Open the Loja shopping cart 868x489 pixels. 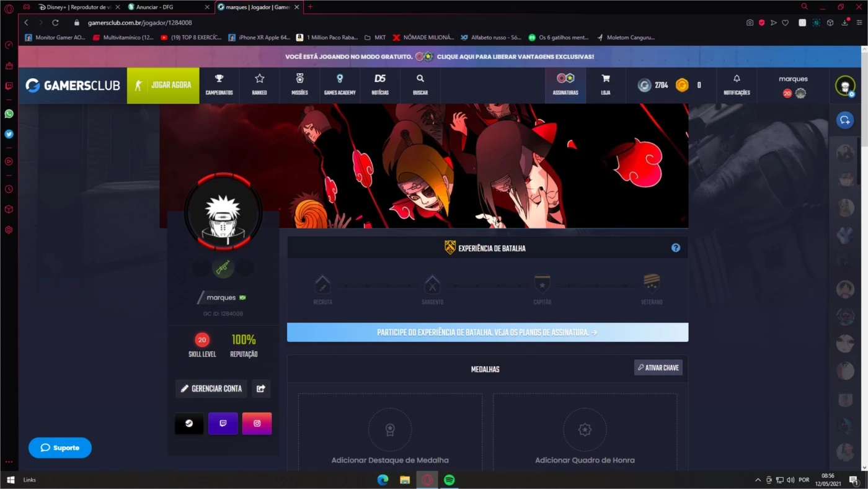coord(606,85)
